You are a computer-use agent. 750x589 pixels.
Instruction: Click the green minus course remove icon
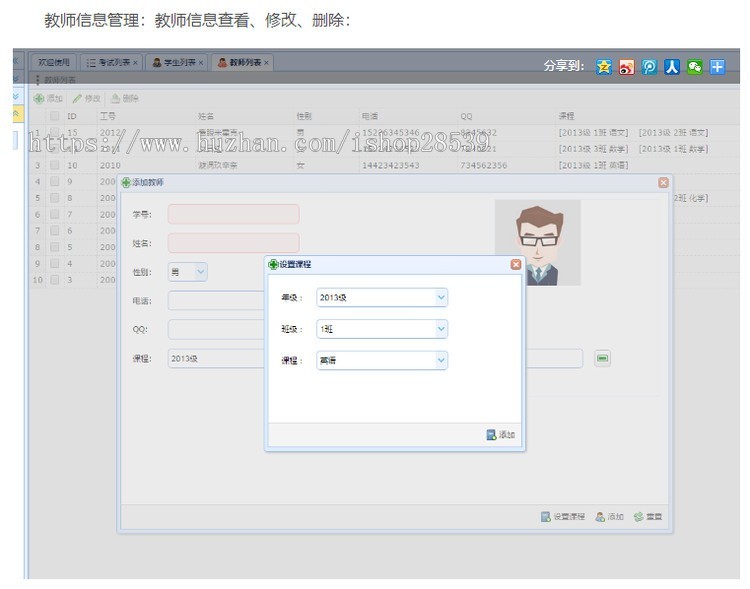[603, 358]
